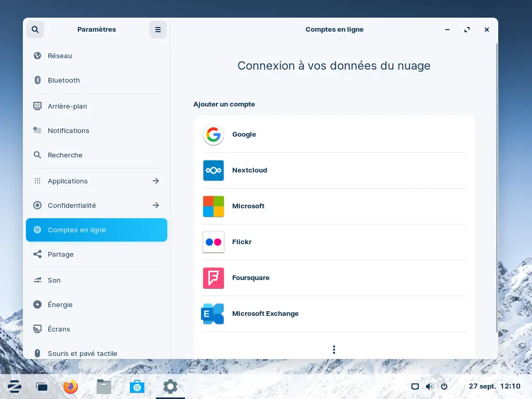Screen dimensions: 532x399
Task: Expand more account providers with three dots
Action: pyautogui.click(x=334, y=350)
